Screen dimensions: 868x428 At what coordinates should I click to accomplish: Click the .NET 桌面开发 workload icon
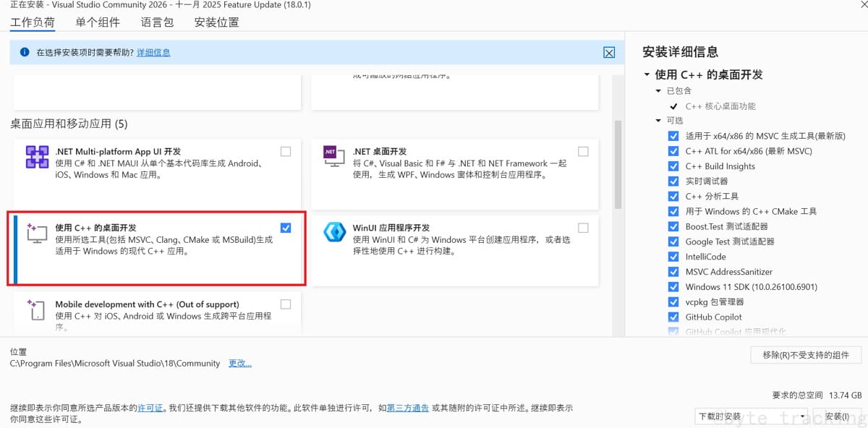click(x=333, y=155)
